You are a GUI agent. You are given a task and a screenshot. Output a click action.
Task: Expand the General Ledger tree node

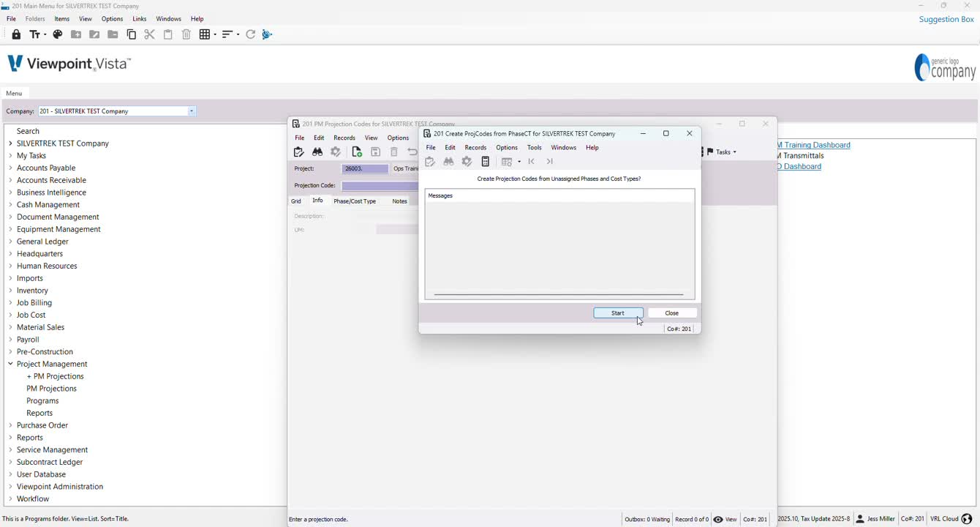pos(10,242)
